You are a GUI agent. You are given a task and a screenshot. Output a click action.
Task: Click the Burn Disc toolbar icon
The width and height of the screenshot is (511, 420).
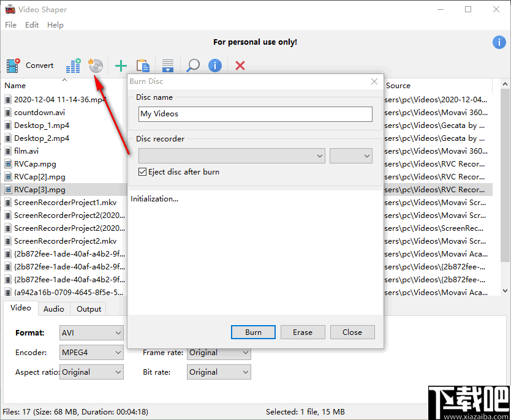point(96,66)
